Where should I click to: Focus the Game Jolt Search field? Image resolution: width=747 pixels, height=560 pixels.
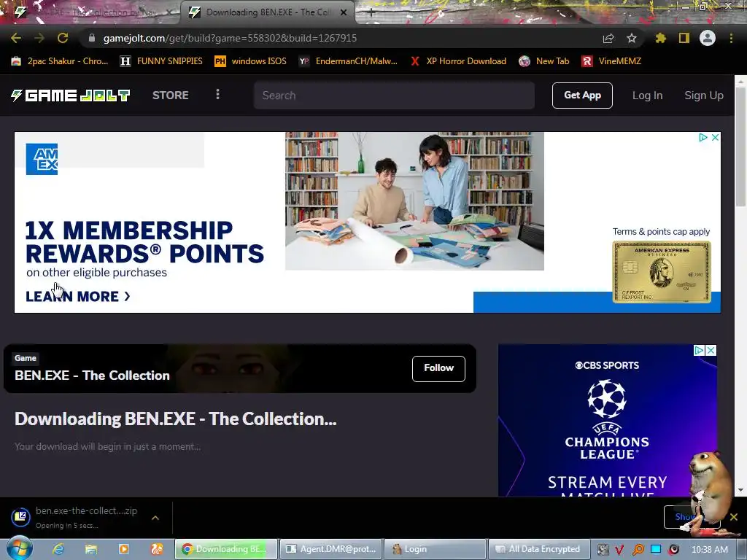click(x=394, y=96)
